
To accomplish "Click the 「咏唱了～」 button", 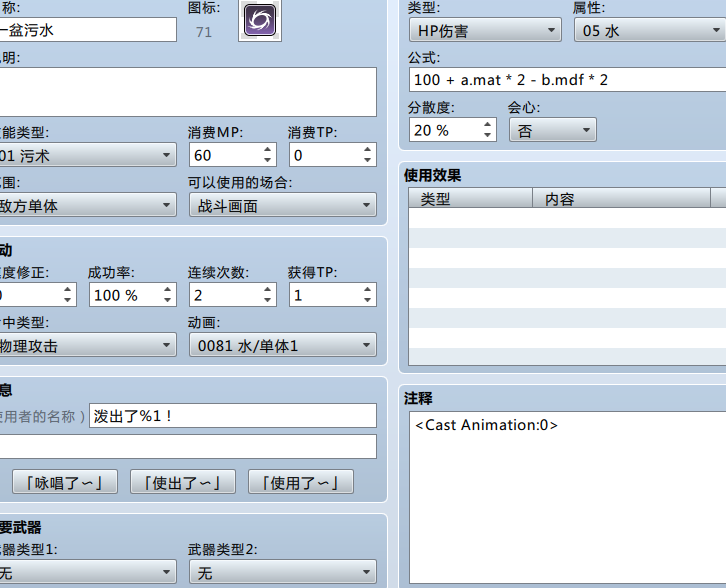I will (x=65, y=482).
